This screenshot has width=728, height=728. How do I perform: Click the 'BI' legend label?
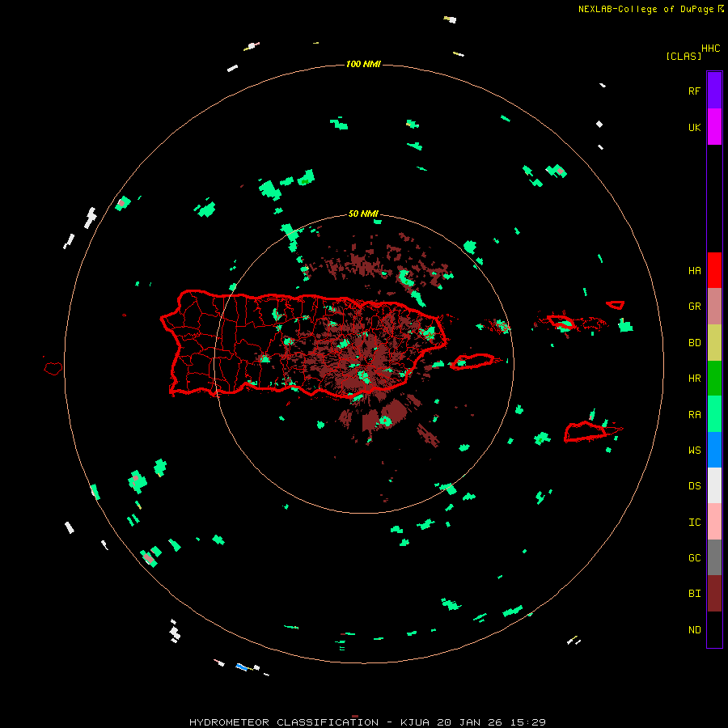694,594
